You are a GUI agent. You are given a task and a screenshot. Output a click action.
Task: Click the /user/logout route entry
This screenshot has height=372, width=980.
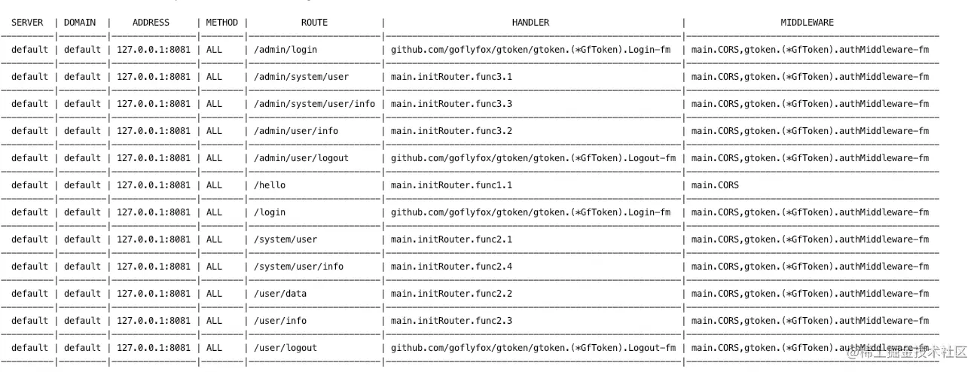[285, 348]
